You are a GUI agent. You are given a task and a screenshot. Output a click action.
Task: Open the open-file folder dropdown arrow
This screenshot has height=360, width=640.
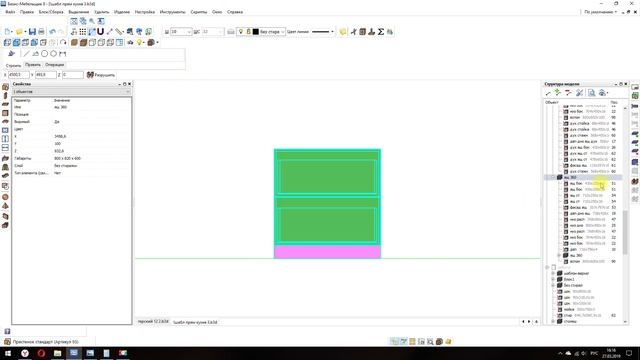(x=24, y=32)
